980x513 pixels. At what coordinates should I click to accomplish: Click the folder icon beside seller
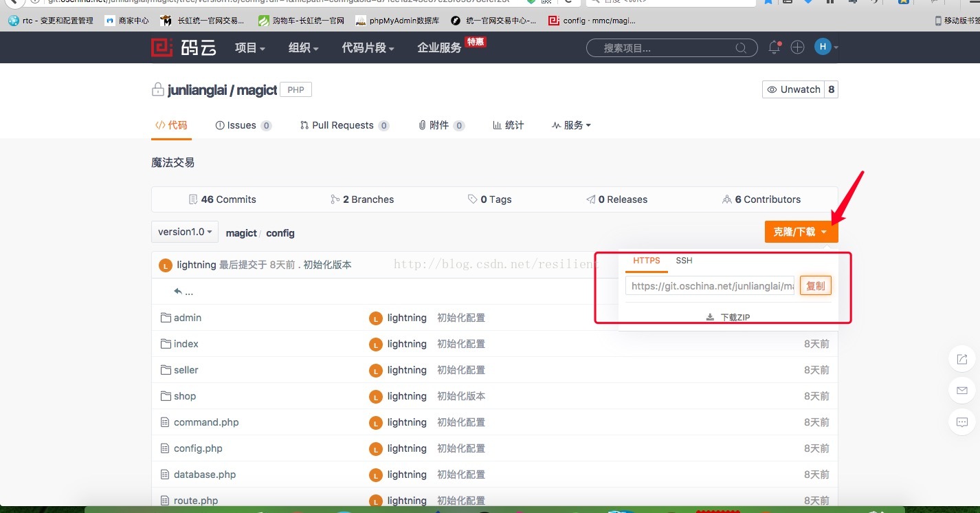coord(165,370)
